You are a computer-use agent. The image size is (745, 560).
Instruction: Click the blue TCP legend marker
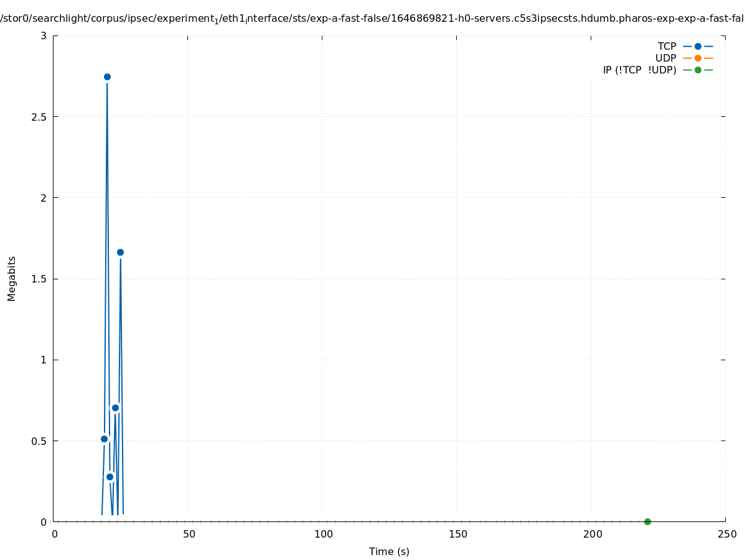coord(698,47)
